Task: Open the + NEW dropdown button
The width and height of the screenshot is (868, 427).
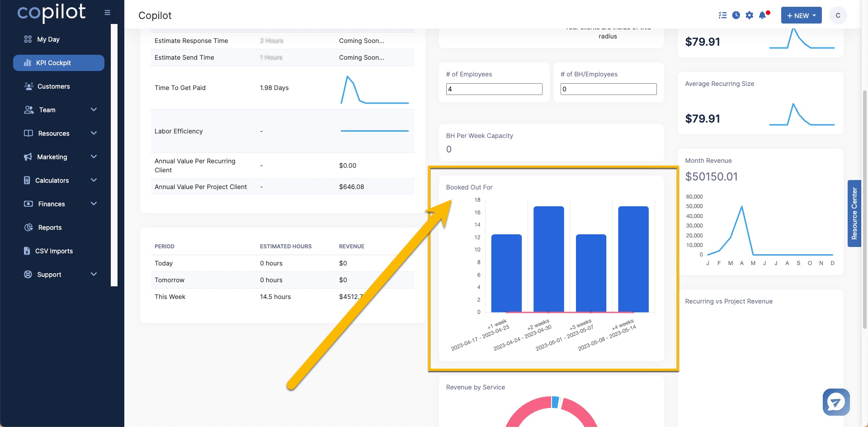Action: 802,15
